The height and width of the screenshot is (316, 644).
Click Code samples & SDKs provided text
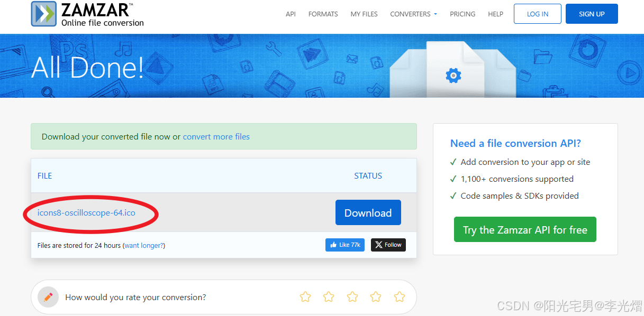pos(520,196)
